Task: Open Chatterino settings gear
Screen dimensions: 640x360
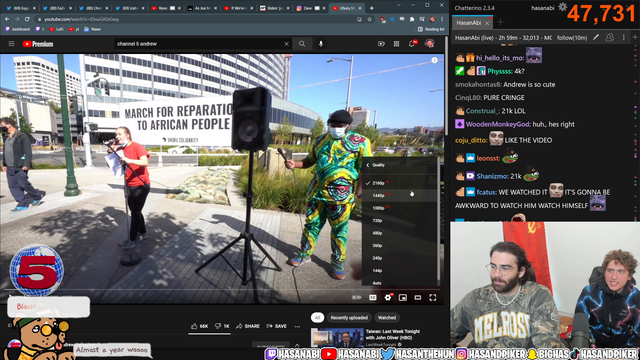Action: pyautogui.click(x=562, y=7)
